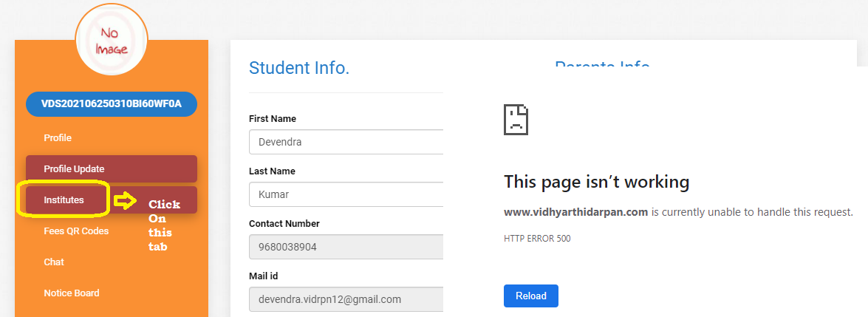Open the Notice Board section
Image resolution: width=868 pixels, height=317 pixels.
pyautogui.click(x=72, y=293)
